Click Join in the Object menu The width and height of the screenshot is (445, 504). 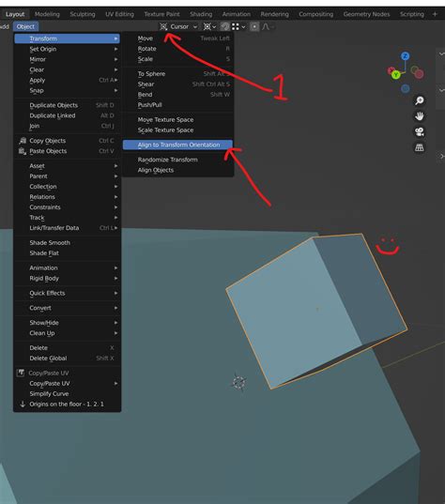[x=67, y=126]
